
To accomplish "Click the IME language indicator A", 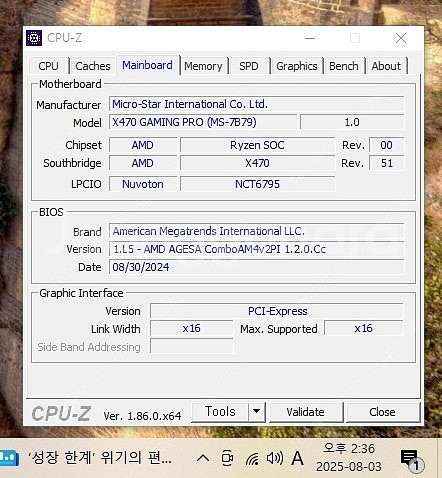I will [297, 458].
